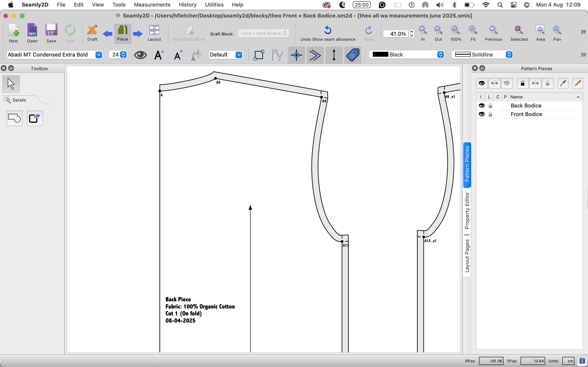The width and height of the screenshot is (588, 367).
Task: Open the font family dropdown
Action: point(99,55)
